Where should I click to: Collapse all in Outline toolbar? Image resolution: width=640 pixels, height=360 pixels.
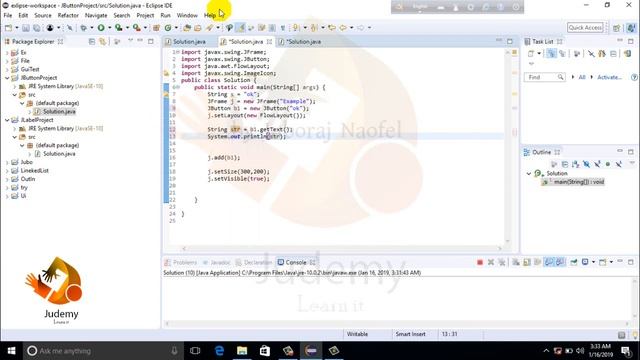coord(565,164)
